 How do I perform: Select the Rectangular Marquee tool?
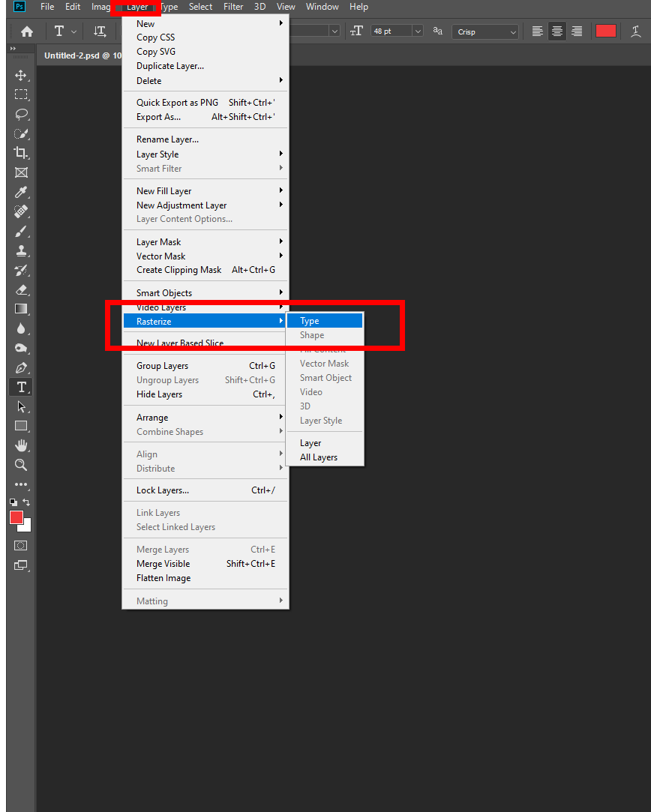21,94
